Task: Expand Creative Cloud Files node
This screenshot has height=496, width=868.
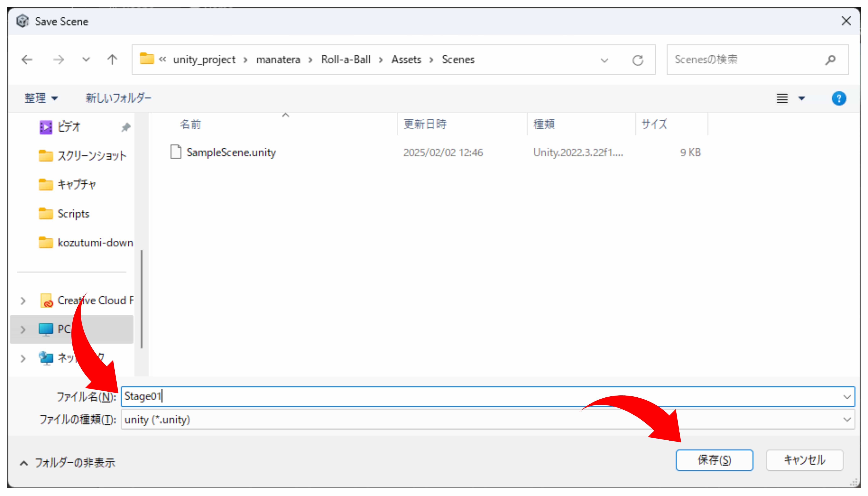Action: (x=23, y=301)
